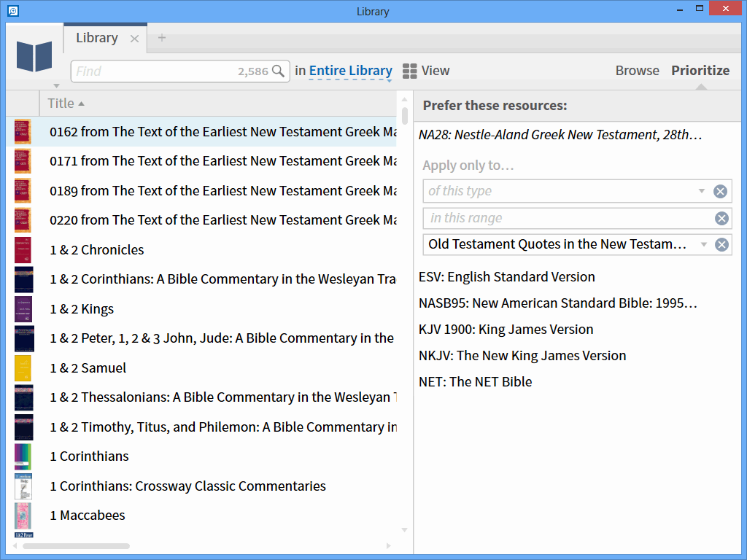Image resolution: width=747 pixels, height=560 pixels.
Task: Select 1 Corinthians: Crossway Classic Commentaries
Action: tap(187, 486)
